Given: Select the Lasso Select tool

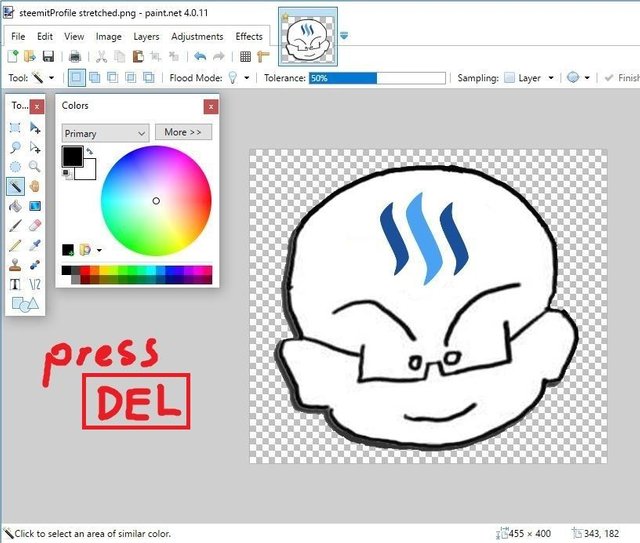Looking at the screenshot, I should (x=15, y=147).
